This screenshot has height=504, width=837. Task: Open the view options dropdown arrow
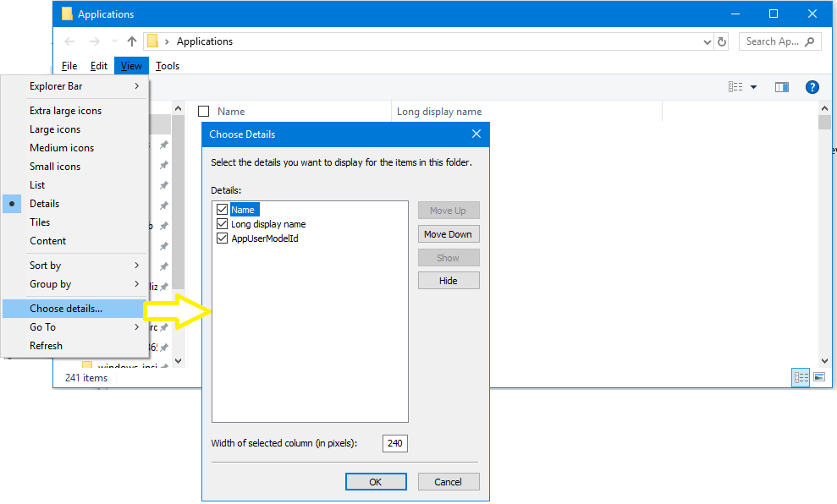753,86
